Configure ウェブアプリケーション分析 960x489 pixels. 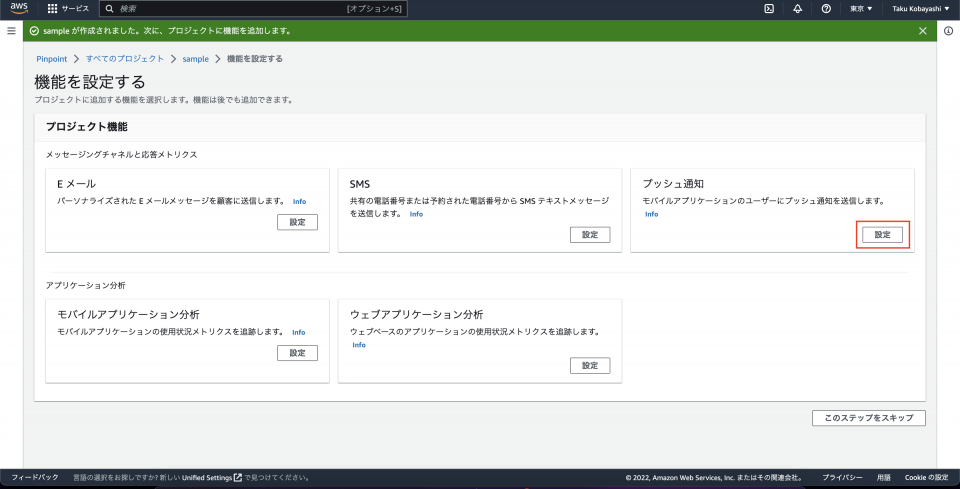click(x=590, y=366)
